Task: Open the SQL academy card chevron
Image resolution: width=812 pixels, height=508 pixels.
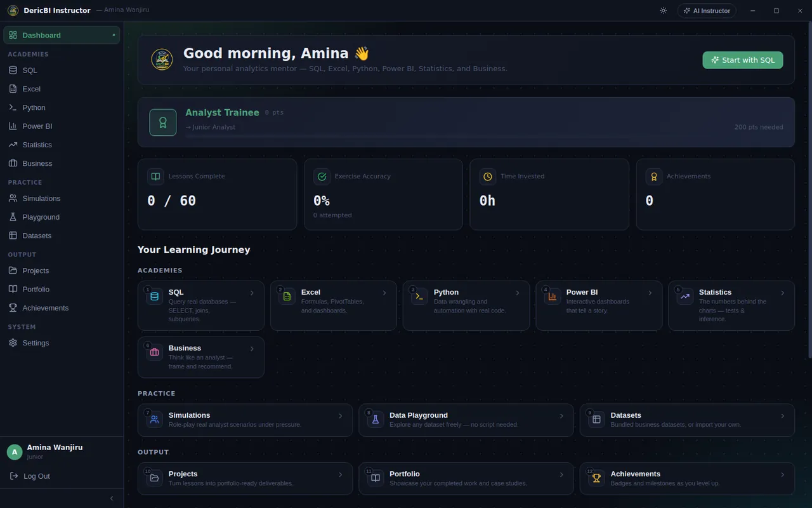Action: pos(252,293)
